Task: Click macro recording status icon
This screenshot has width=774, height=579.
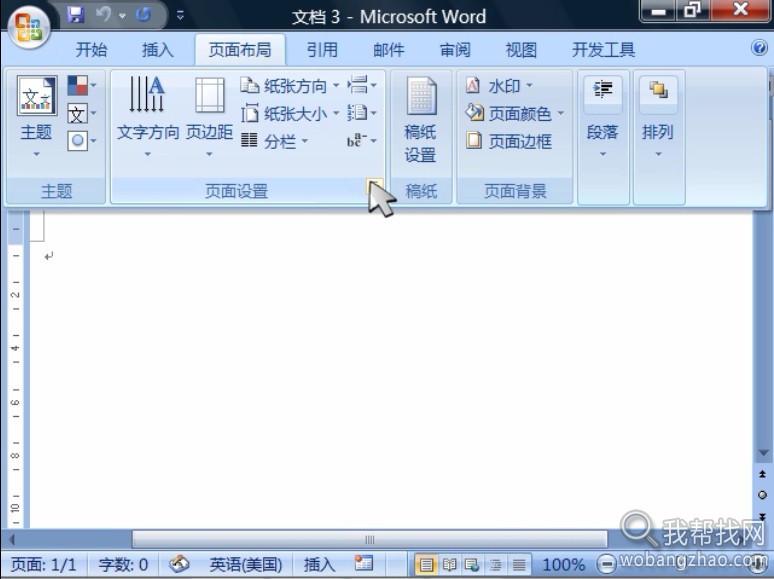Action: pyautogui.click(x=364, y=563)
